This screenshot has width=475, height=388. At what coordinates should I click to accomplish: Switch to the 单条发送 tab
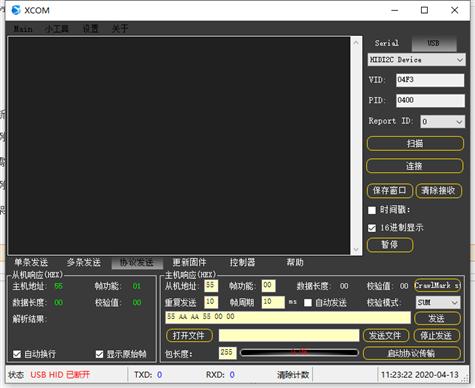[31, 263]
